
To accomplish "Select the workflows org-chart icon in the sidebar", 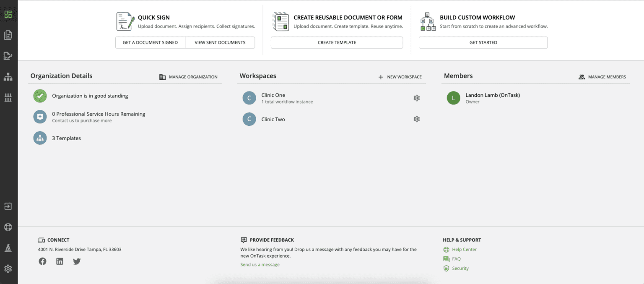I will [8, 76].
